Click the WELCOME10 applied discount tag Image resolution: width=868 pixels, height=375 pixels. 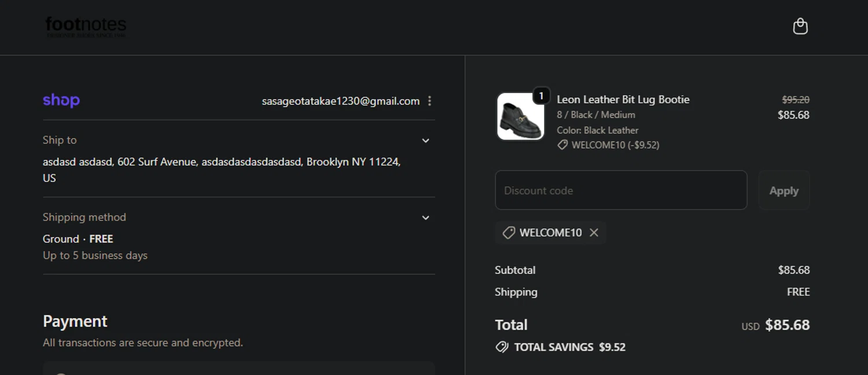click(x=550, y=233)
